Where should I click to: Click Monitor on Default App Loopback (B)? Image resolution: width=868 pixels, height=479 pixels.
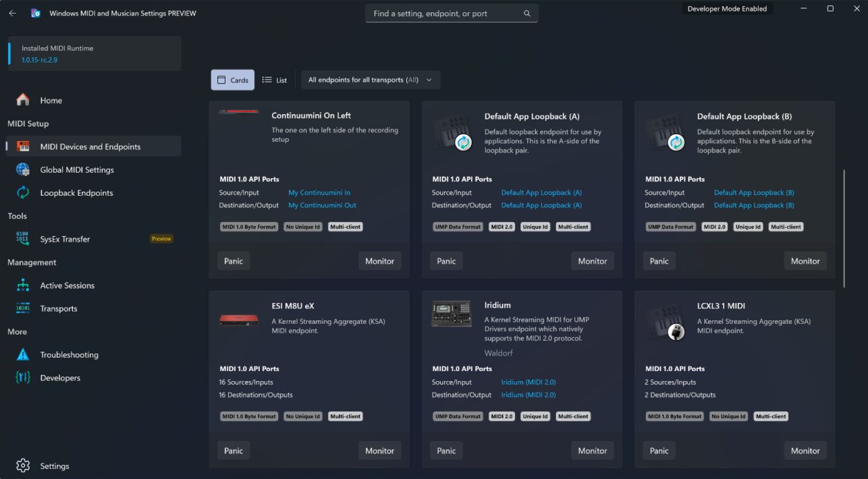[x=805, y=261]
